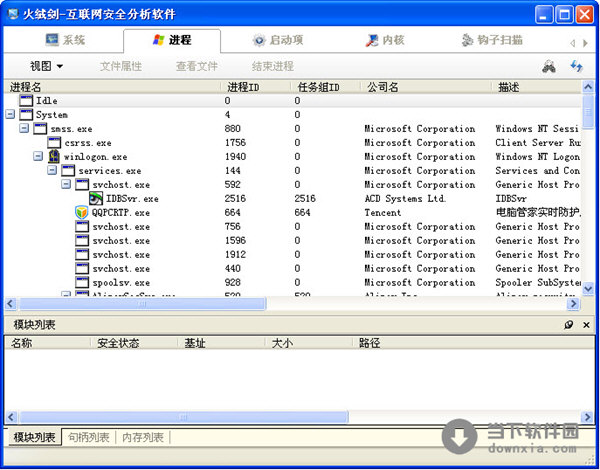Click the 路径 column header in module list
The image size is (600, 470).
click(x=473, y=343)
